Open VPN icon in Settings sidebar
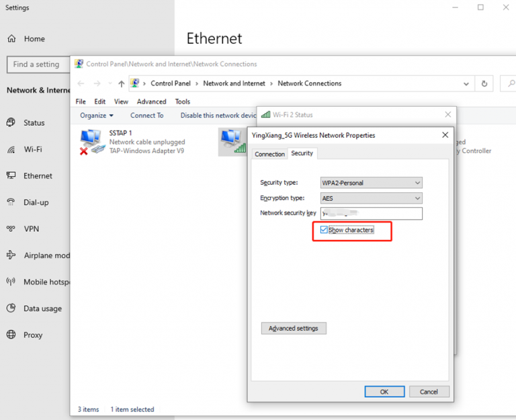The height and width of the screenshot is (420, 516). click(x=11, y=228)
